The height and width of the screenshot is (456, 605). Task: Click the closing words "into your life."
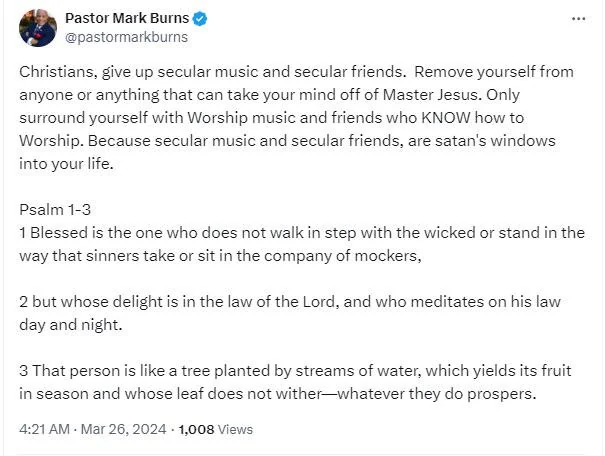(x=66, y=164)
